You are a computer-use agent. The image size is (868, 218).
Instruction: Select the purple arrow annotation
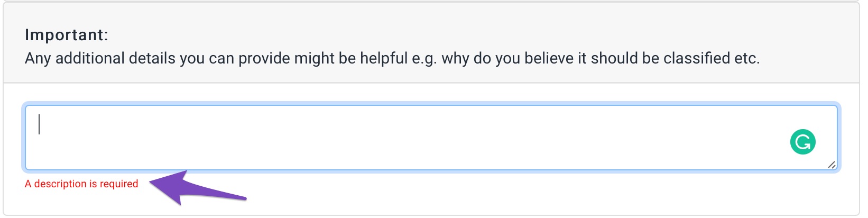[198, 188]
